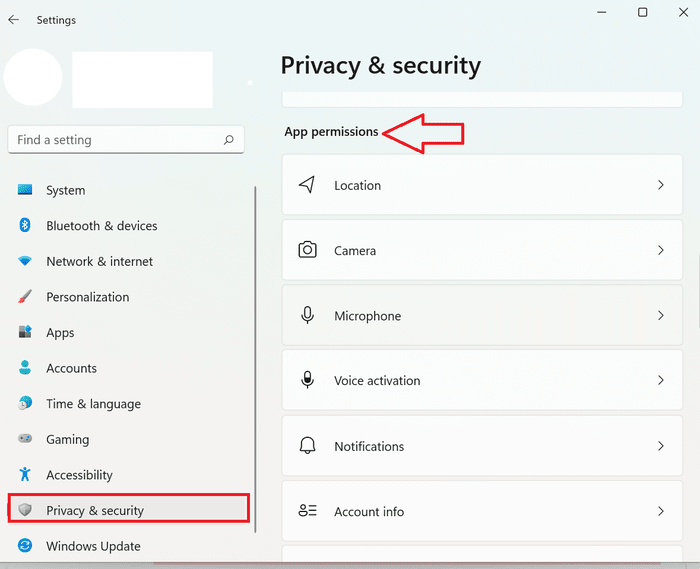Click the Notifications bell icon
The width and height of the screenshot is (700, 569).
tap(307, 445)
